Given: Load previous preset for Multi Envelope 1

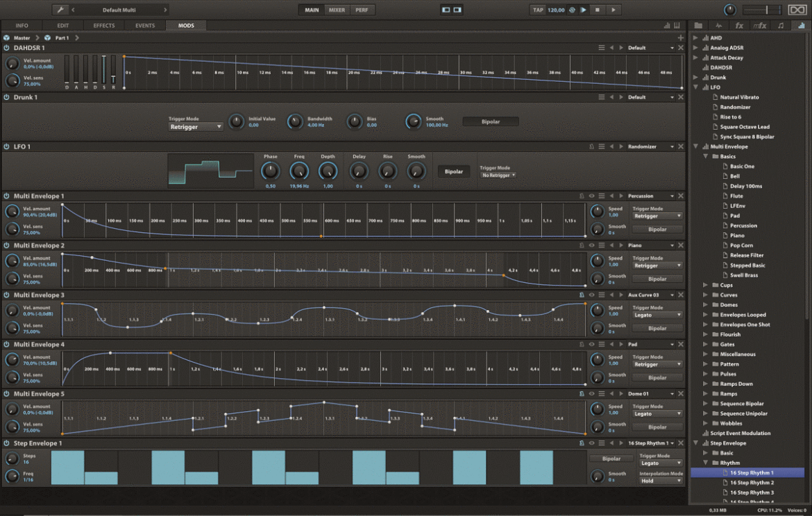Looking at the screenshot, I should 611,196.
